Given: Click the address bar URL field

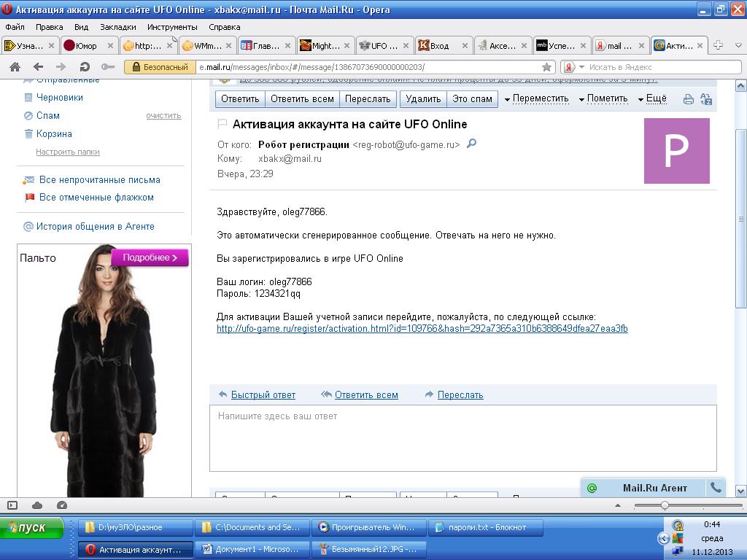Looking at the screenshot, I should (x=369, y=67).
